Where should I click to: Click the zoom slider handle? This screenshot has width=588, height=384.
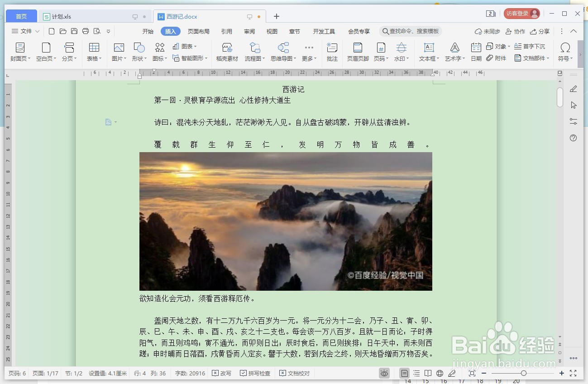click(x=524, y=373)
